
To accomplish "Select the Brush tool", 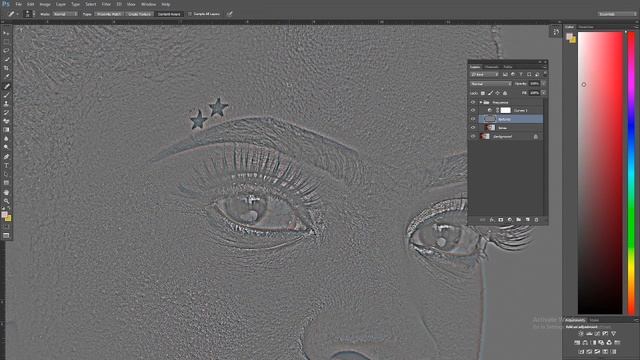I will (6, 95).
